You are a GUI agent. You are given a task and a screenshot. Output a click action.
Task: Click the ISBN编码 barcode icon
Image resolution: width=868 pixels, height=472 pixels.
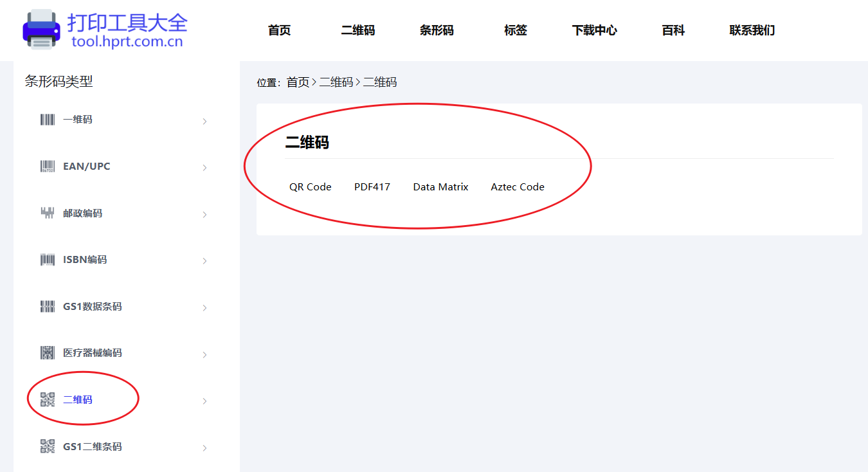coord(48,260)
